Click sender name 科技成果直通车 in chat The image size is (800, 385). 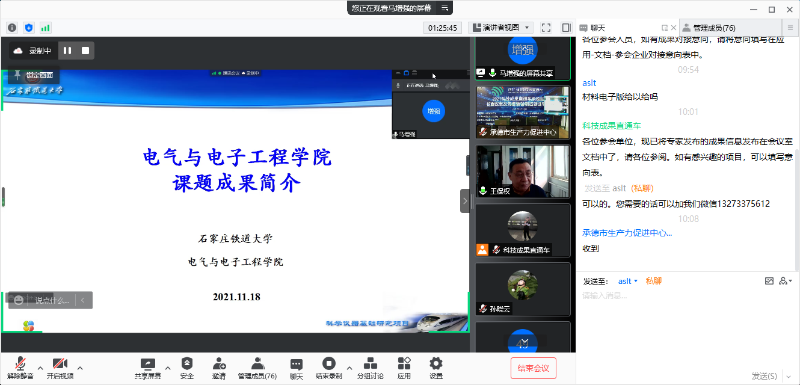611,125
